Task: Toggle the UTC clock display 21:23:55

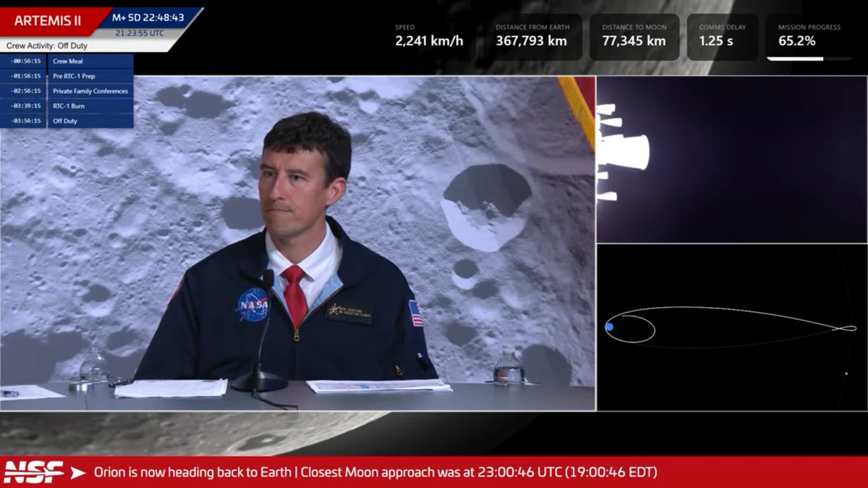Action: [140, 32]
